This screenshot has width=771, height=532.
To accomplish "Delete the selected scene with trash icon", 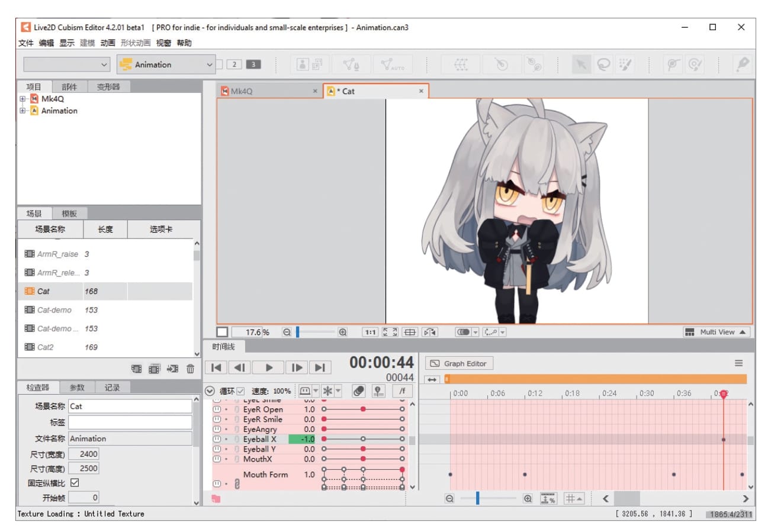I will coord(191,369).
